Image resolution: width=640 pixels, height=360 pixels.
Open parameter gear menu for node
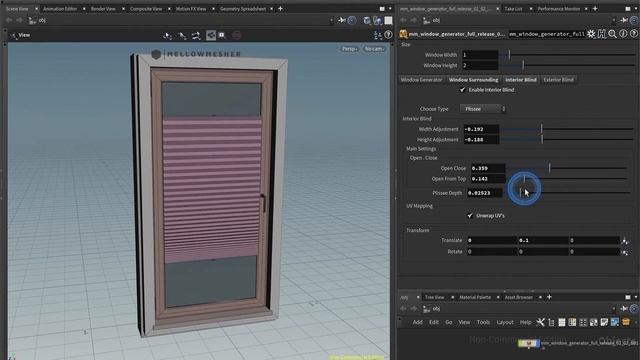(x=591, y=34)
